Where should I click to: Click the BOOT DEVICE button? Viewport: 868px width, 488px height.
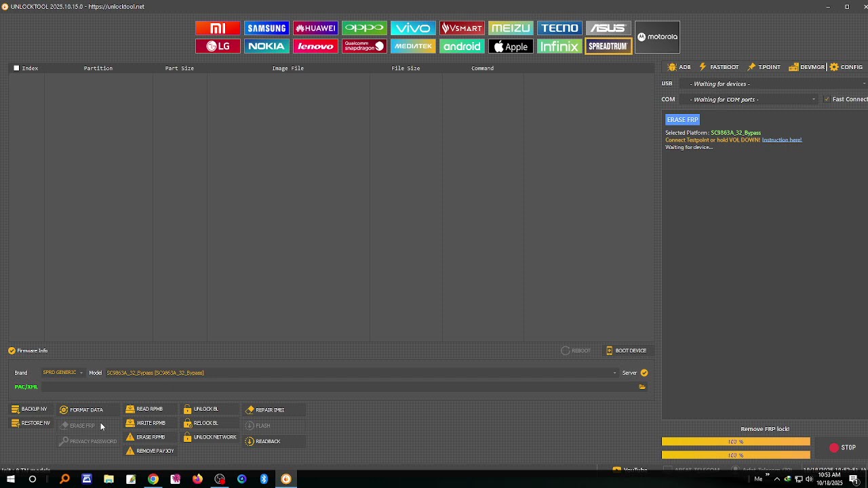tap(626, 350)
